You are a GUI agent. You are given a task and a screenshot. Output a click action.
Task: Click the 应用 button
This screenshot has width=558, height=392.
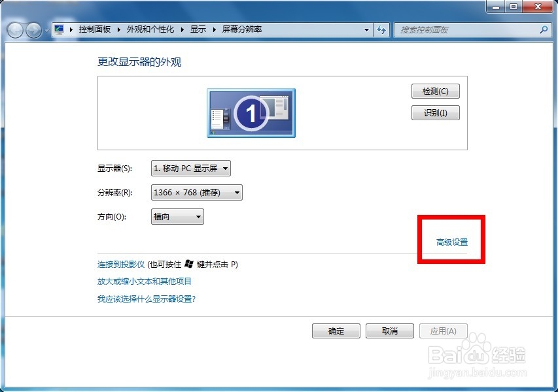click(444, 331)
